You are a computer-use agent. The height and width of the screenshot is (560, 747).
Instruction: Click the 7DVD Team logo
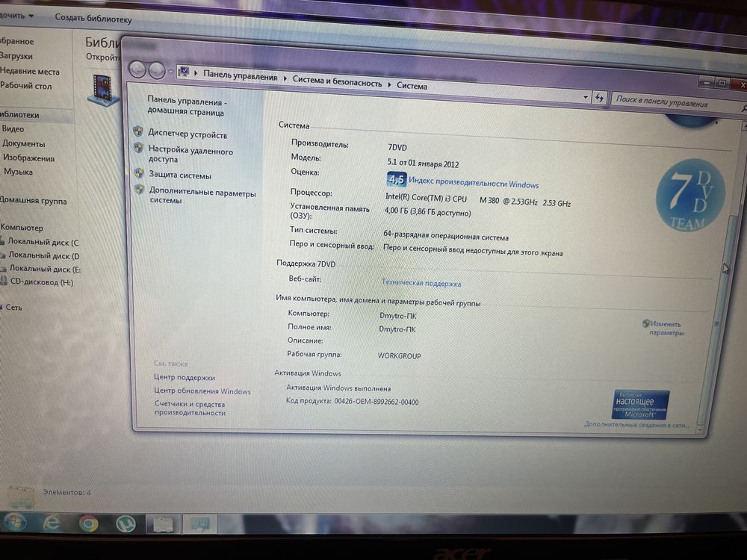pos(691,195)
